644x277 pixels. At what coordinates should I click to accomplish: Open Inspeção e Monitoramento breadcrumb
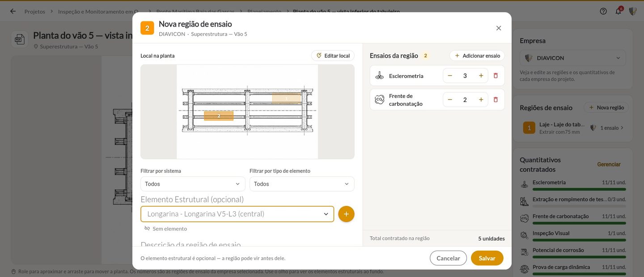[x=98, y=11]
